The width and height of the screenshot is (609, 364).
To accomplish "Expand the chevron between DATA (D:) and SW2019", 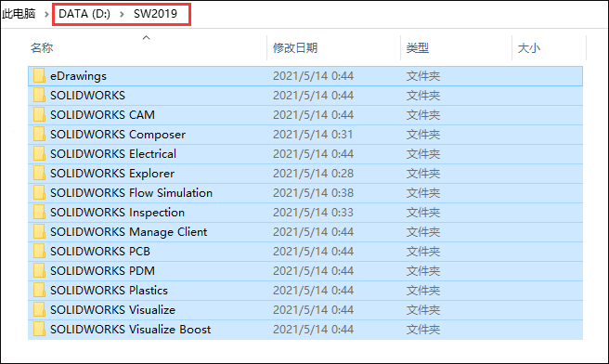I will [122, 14].
